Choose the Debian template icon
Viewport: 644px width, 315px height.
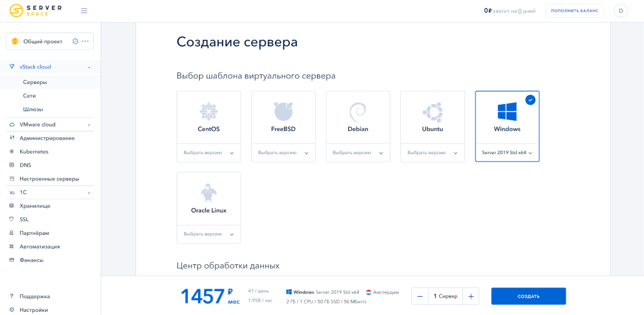pos(358,111)
